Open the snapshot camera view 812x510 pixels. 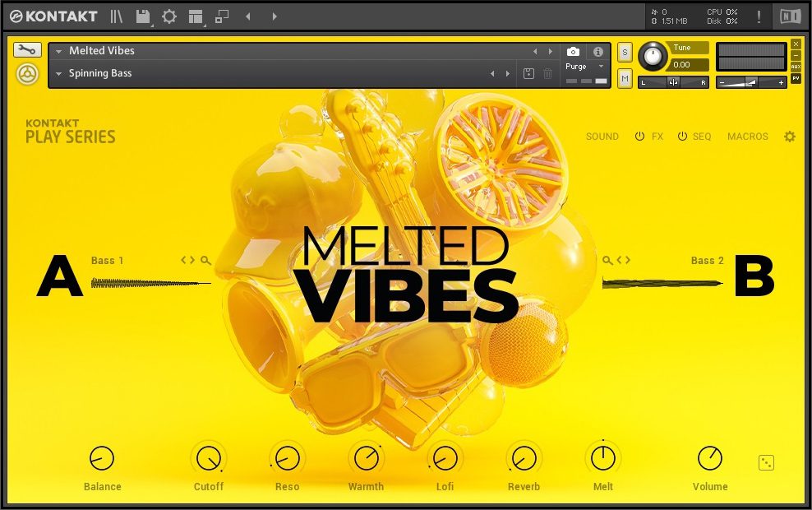(x=573, y=51)
